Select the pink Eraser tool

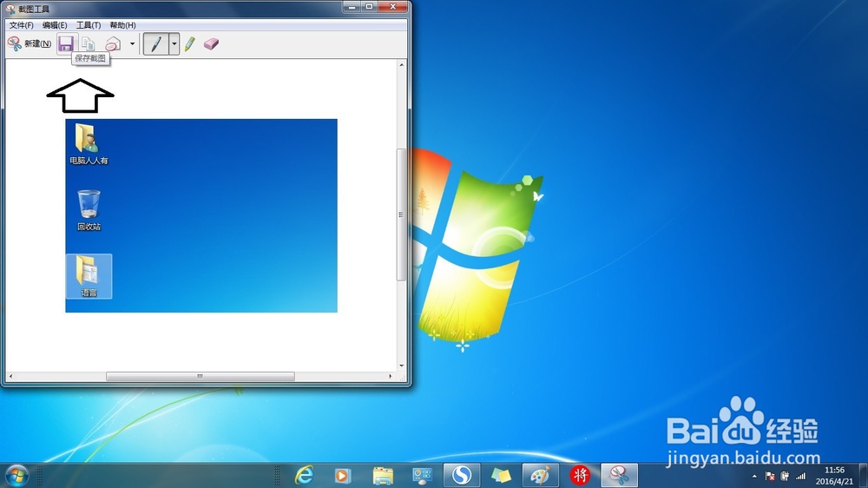(x=211, y=43)
